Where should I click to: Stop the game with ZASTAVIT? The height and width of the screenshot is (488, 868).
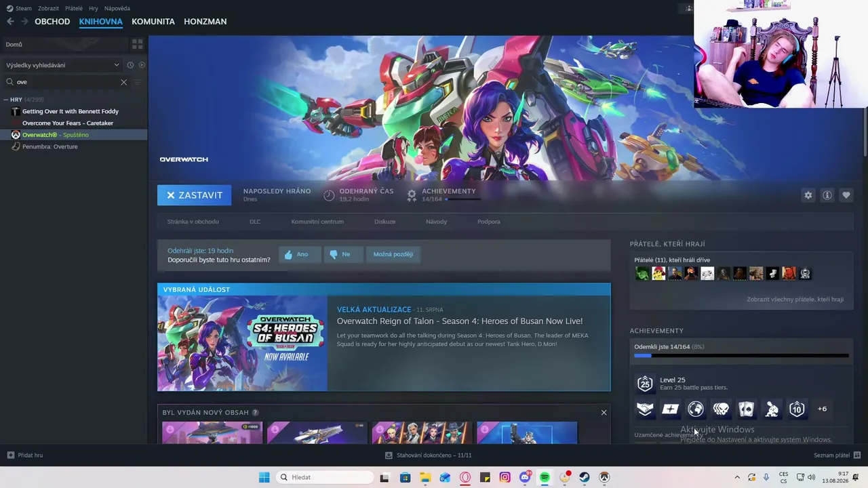[195, 195]
